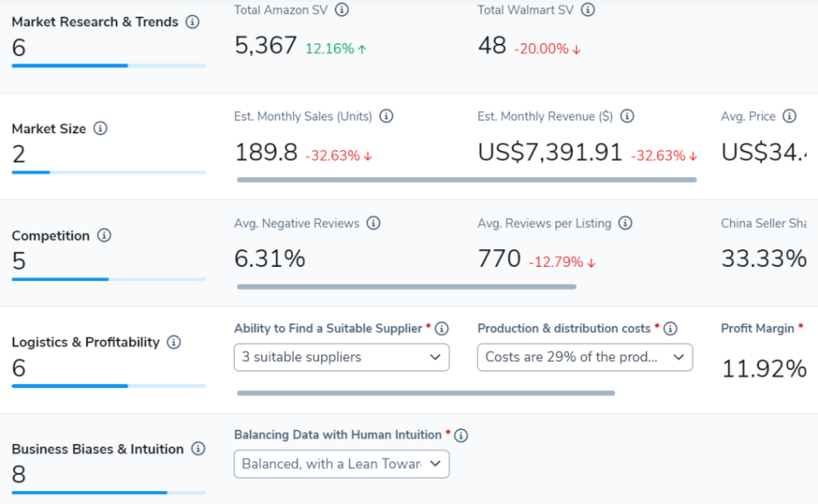Open Balancing Data with Human Intuition dropdown
The image size is (818, 504).
click(342, 464)
